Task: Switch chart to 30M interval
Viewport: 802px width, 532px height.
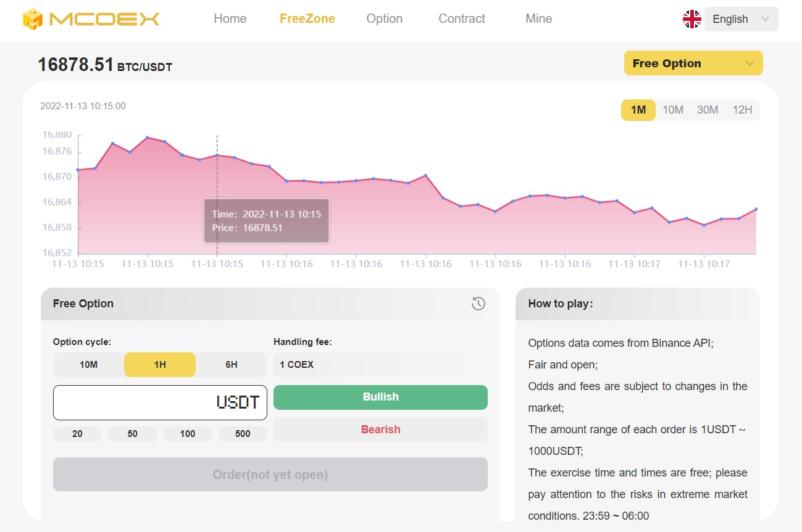Action: 708,110
